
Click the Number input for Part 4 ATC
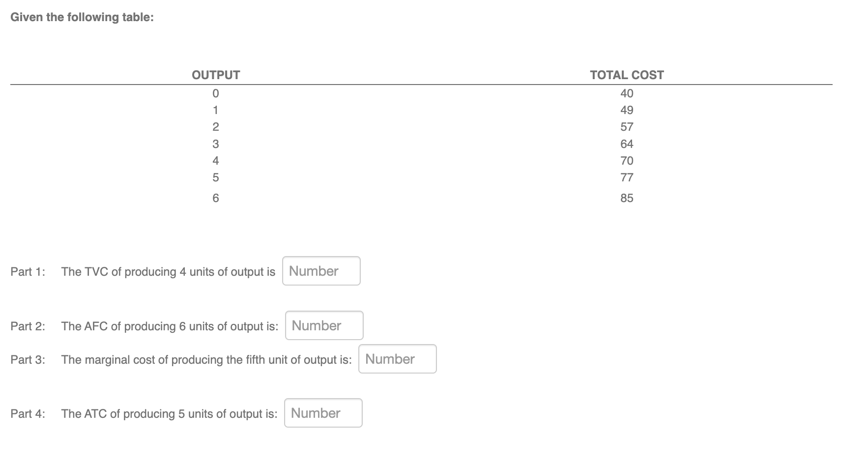tap(323, 413)
